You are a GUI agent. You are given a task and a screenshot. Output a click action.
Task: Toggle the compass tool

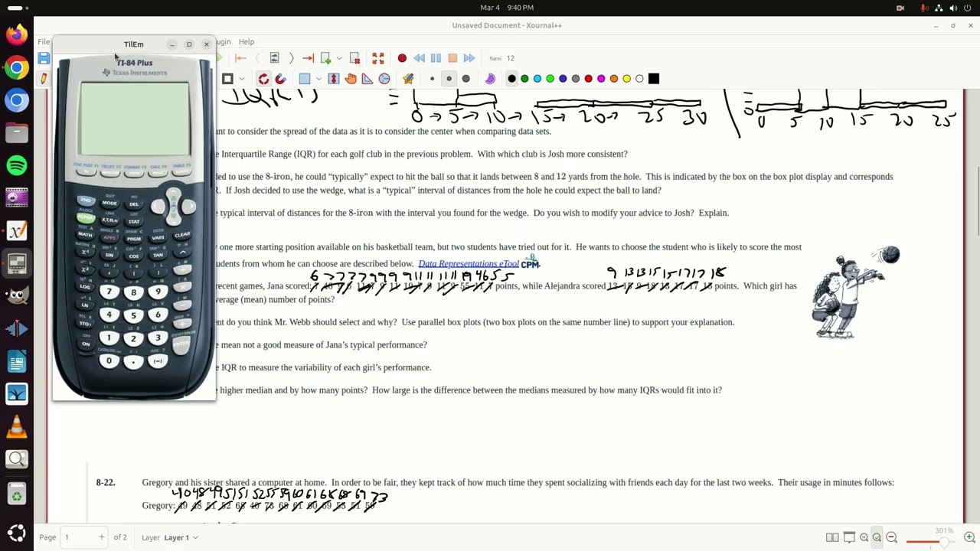click(x=384, y=79)
